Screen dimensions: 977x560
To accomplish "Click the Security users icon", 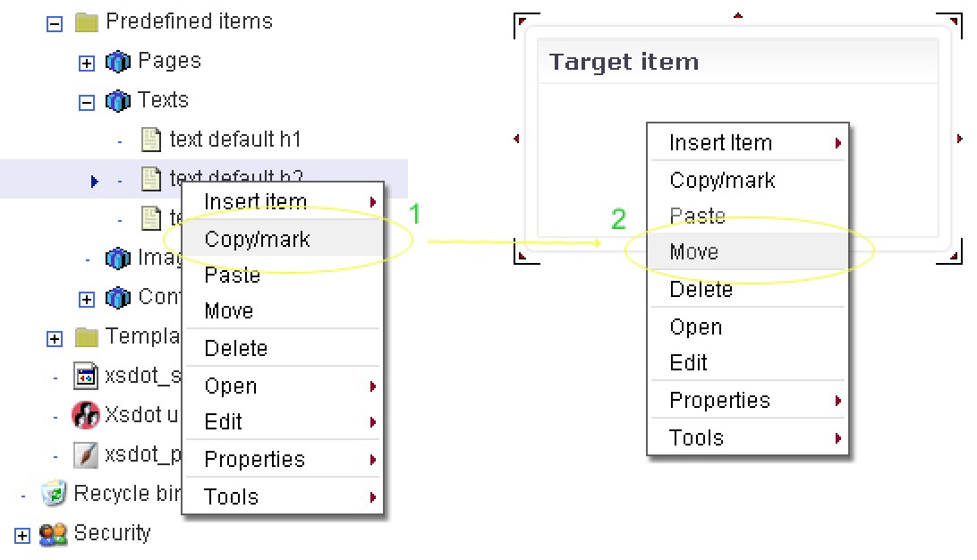I will [x=54, y=534].
